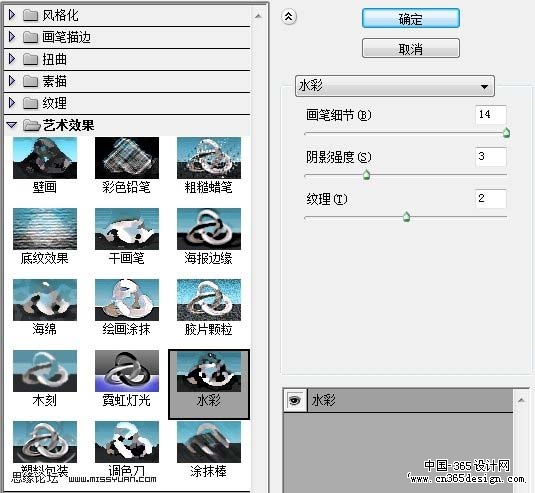This screenshot has width=535, height=493.
Task: Open the 纹理 filter category
Action: [x=12, y=103]
